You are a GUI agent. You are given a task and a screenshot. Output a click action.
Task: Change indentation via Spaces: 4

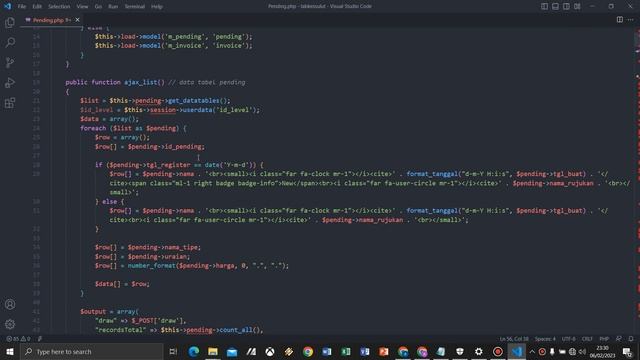click(x=545, y=339)
